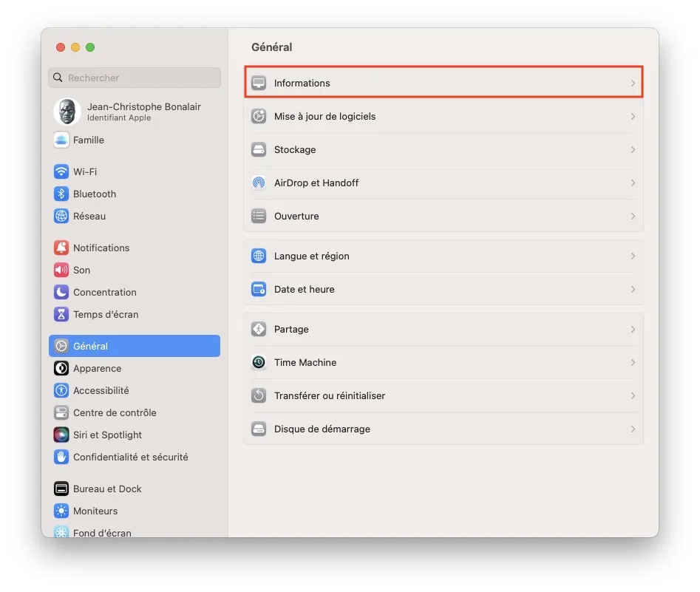Click the Moniteurs sun icon
The height and width of the screenshot is (592, 700).
[x=61, y=511]
